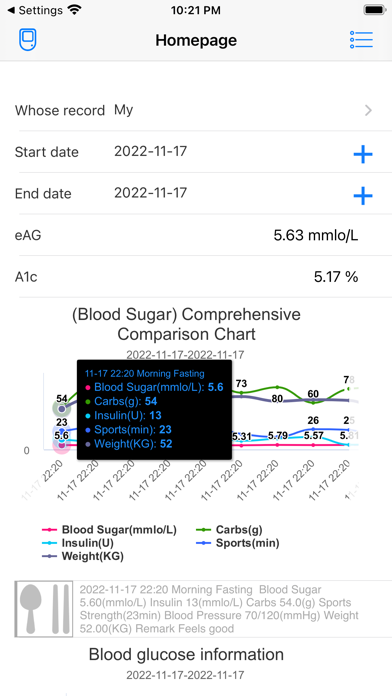Go back to Settings via status bar
The image size is (392, 696).
35,10
